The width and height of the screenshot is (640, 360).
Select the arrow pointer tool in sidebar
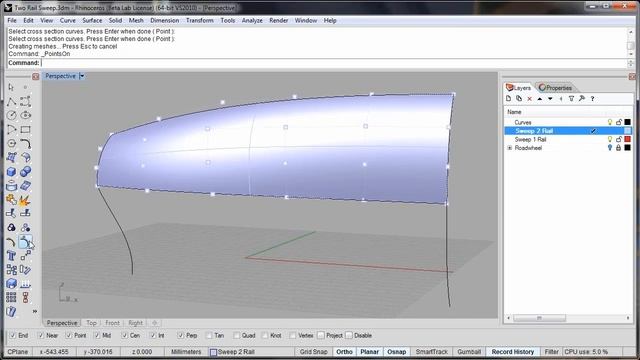[11, 87]
